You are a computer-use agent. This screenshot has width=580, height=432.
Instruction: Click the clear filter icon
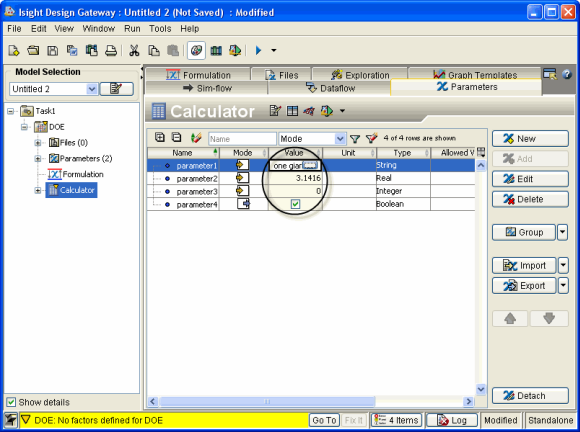coord(371,138)
